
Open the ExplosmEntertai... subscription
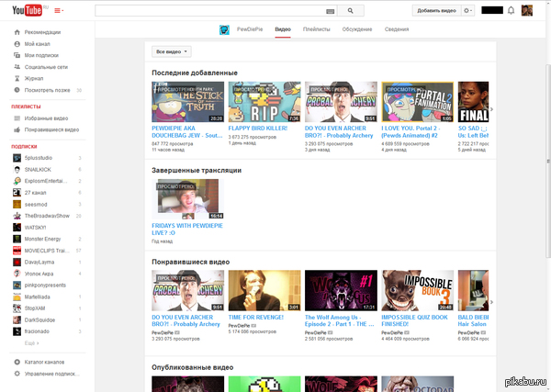(x=46, y=181)
